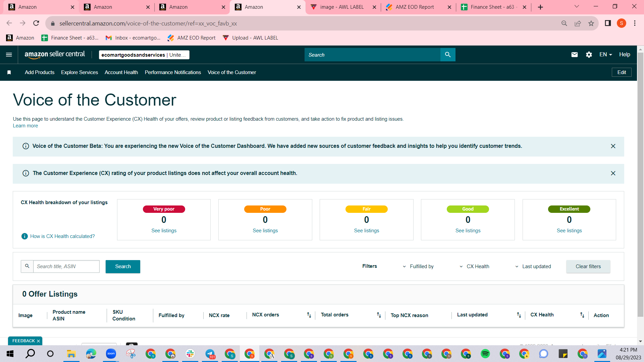See listings under Excellent
Viewport: 644px width, 362px height.
click(569, 231)
